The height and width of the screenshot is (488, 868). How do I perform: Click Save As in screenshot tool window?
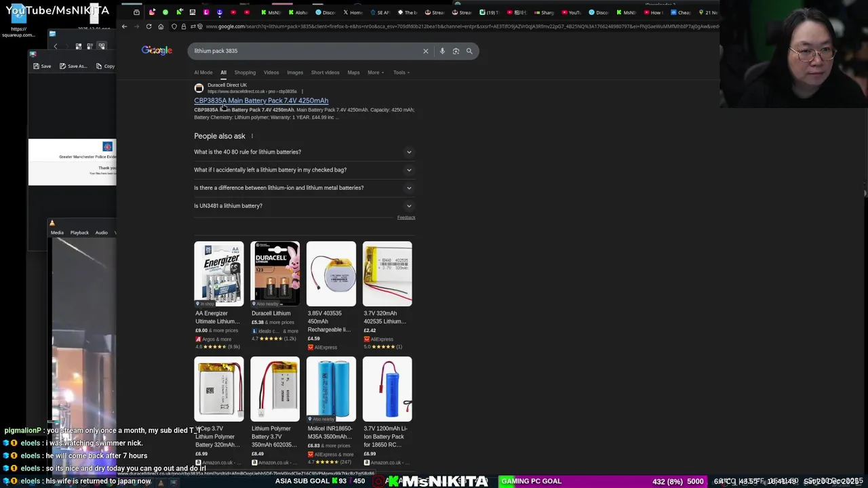point(73,66)
